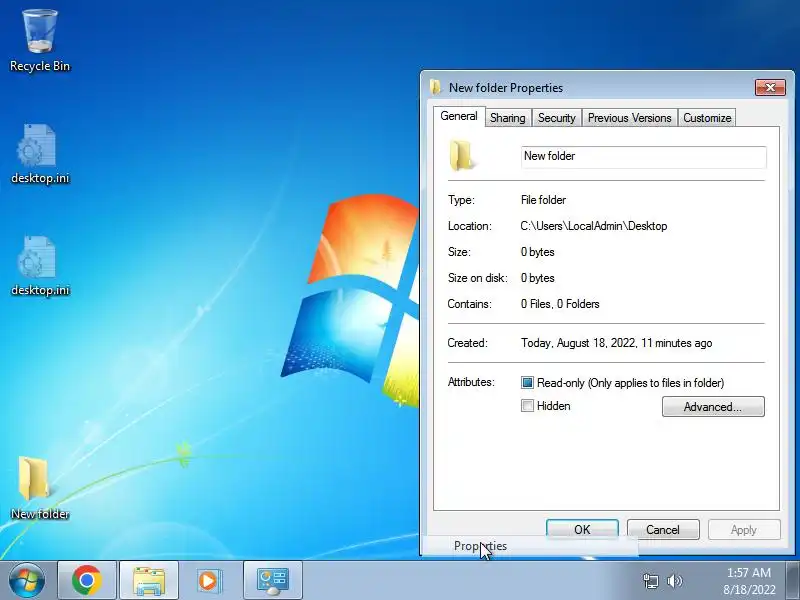Open Windows Explorer from the taskbar

pos(148,580)
